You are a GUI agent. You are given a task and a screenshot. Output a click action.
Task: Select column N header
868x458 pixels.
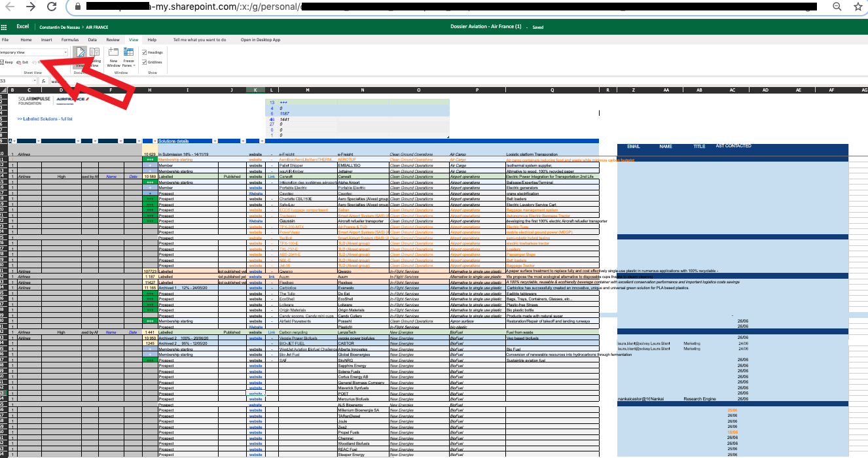(x=363, y=90)
